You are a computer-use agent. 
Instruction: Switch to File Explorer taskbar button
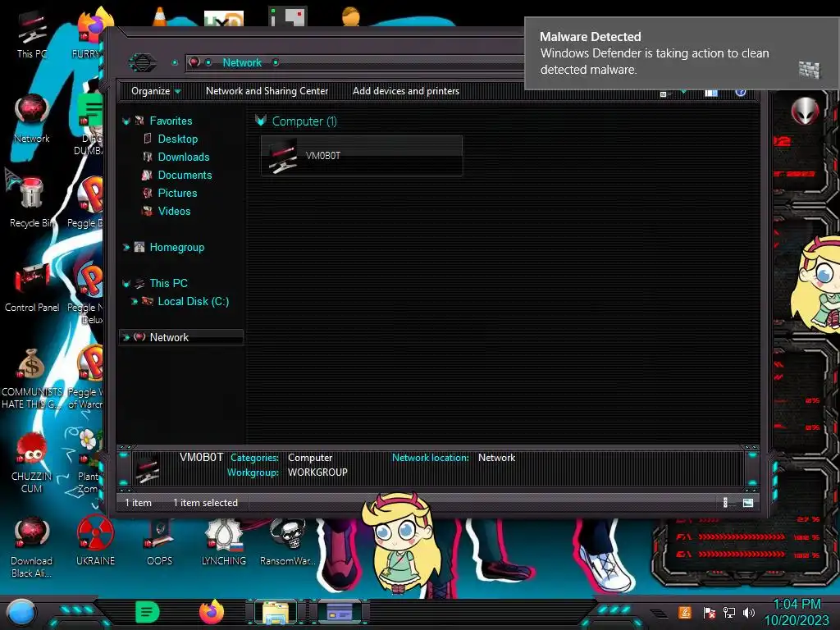(x=276, y=612)
